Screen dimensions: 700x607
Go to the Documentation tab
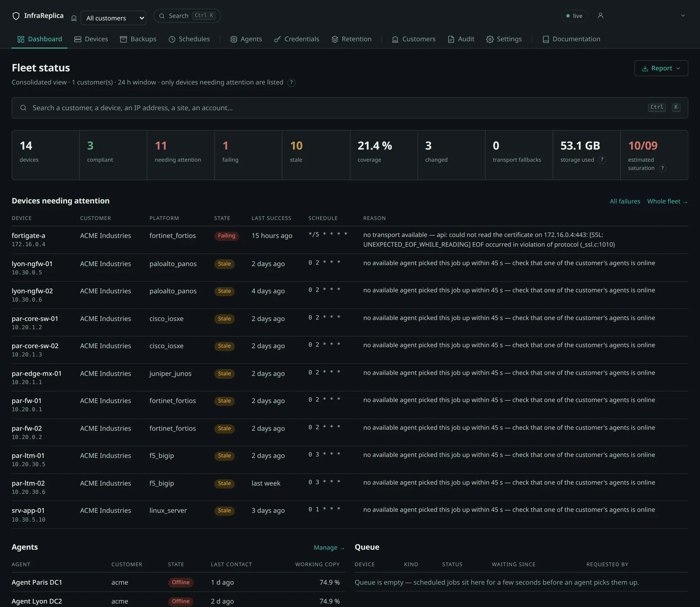pyautogui.click(x=571, y=39)
